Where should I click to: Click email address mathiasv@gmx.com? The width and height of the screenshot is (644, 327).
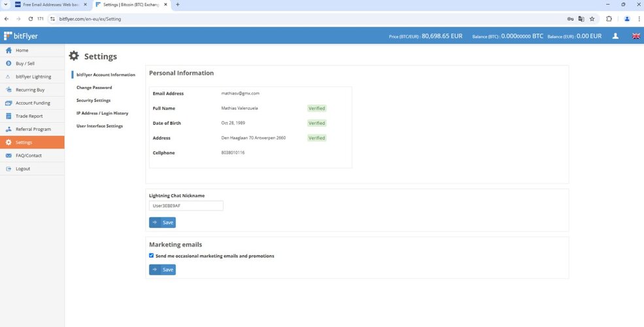[240, 94]
